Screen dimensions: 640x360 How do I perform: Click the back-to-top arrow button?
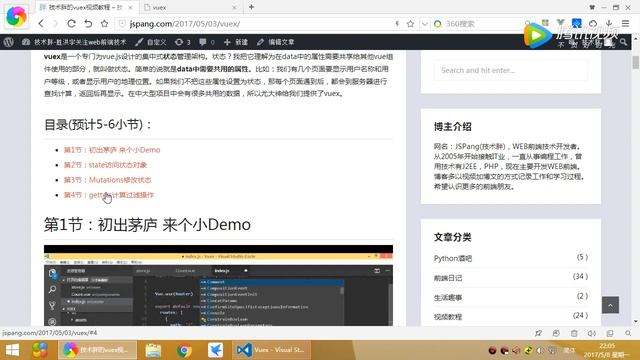[x=610, y=305]
